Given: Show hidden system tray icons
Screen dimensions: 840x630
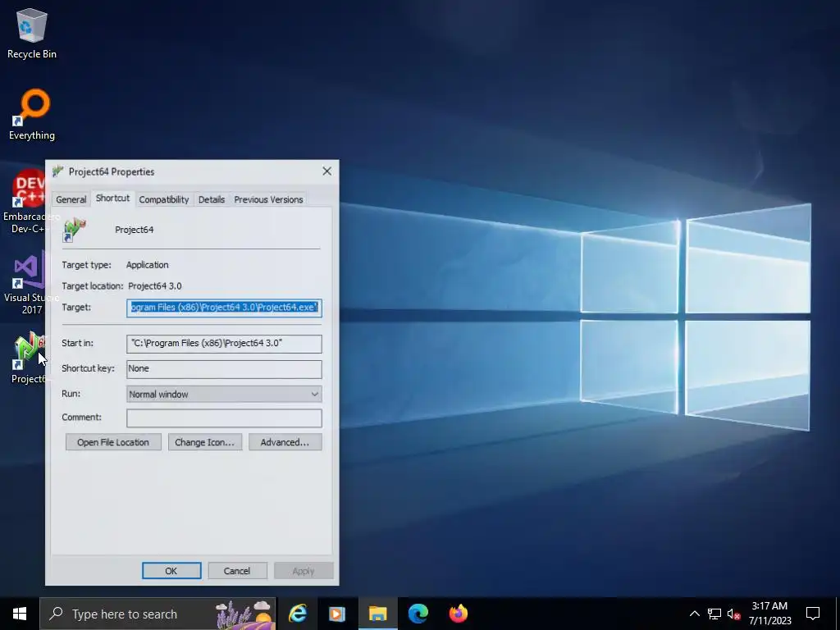Looking at the screenshot, I should 694,614.
